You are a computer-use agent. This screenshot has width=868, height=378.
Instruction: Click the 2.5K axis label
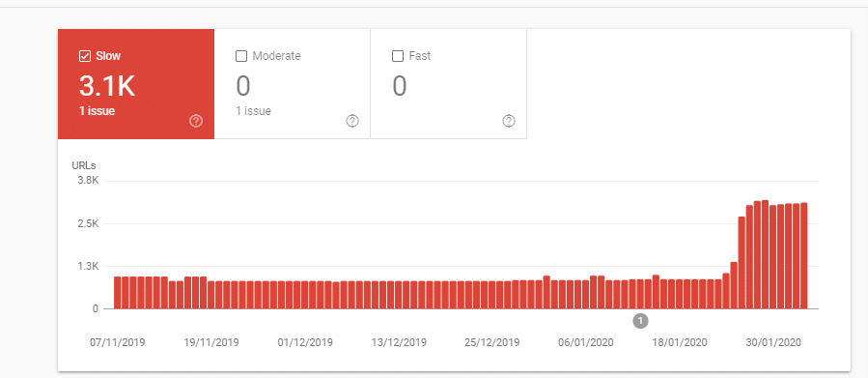pos(88,223)
